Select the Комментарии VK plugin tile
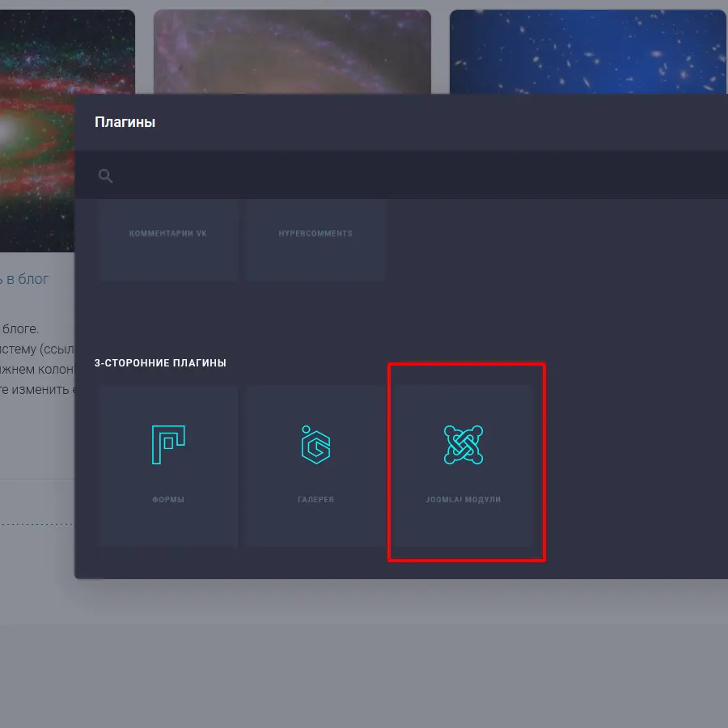This screenshot has height=728, width=728. [168, 239]
